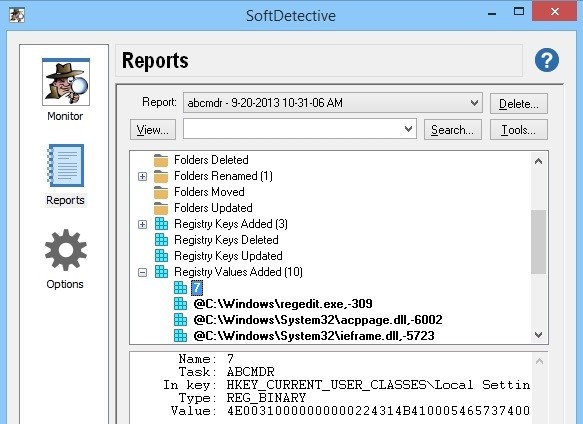Click the Folders Deleted folder icon
The height and width of the screenshot is (424, 583).
(x=161, y=160)
